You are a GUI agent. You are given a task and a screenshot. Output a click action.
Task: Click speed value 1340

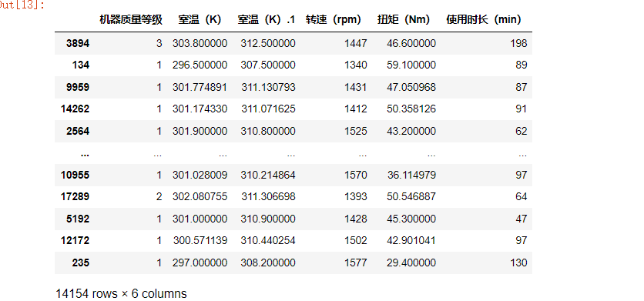(x=356, y=65)
